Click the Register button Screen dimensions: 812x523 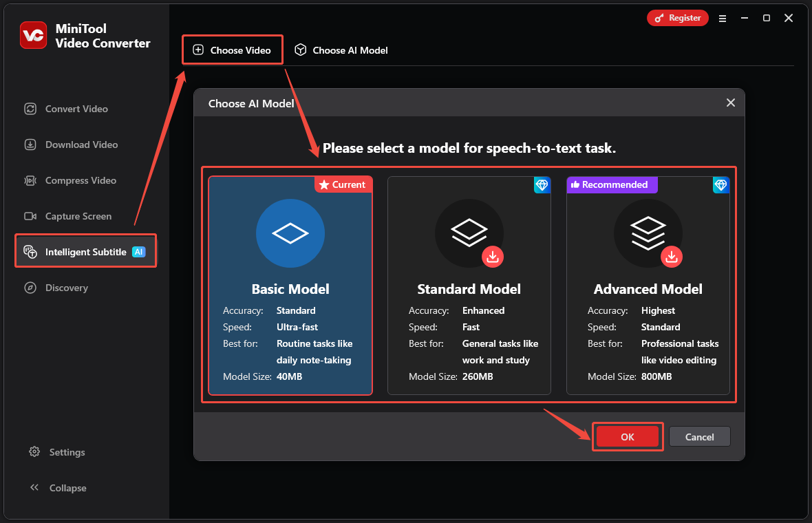click(677, 18)
